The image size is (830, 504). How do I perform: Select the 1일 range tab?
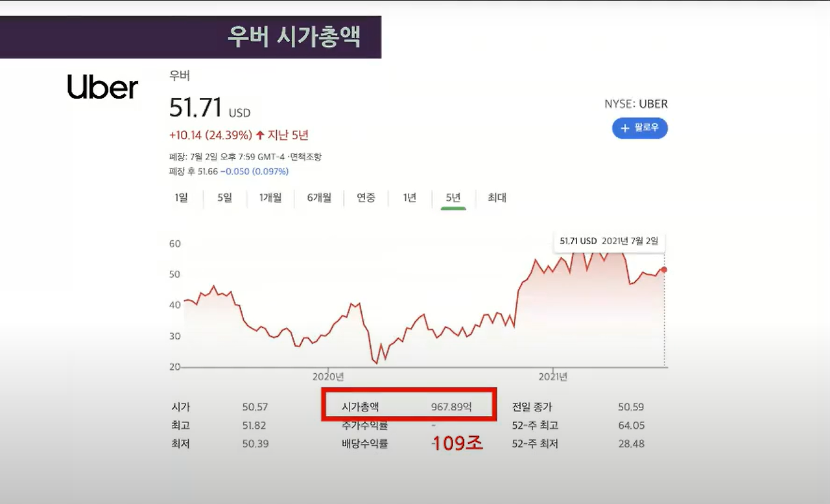pos(181,198)
